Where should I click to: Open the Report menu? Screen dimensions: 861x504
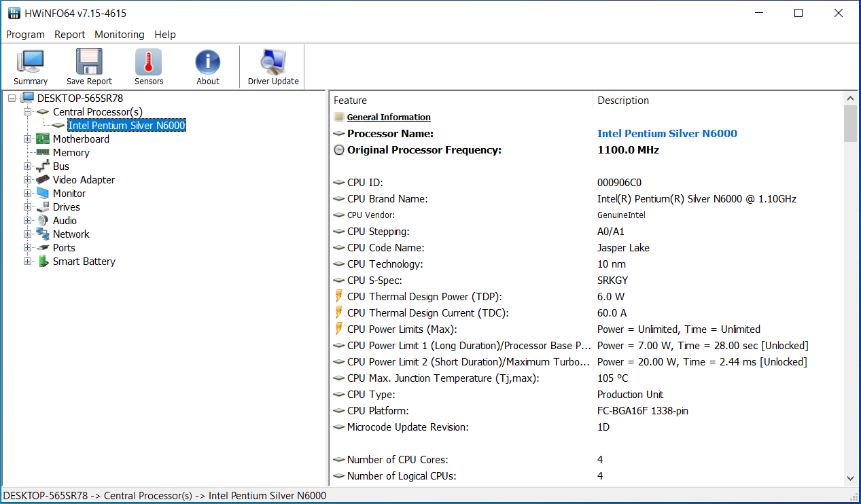[70, 35]
